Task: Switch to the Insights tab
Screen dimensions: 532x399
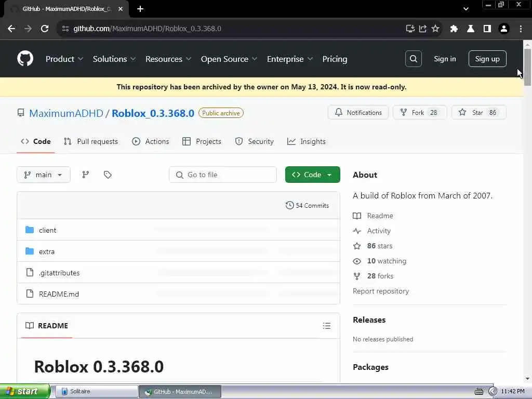Action: point(307,141)
